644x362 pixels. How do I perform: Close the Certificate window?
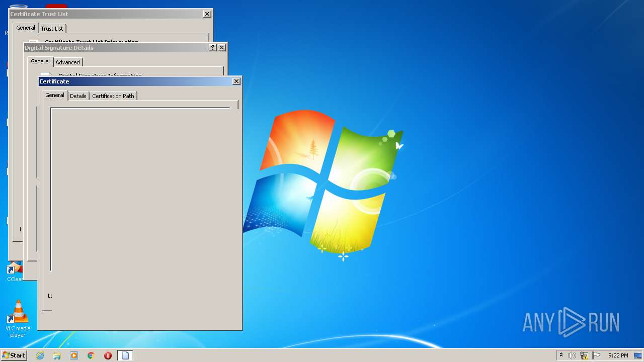point(236,81)
